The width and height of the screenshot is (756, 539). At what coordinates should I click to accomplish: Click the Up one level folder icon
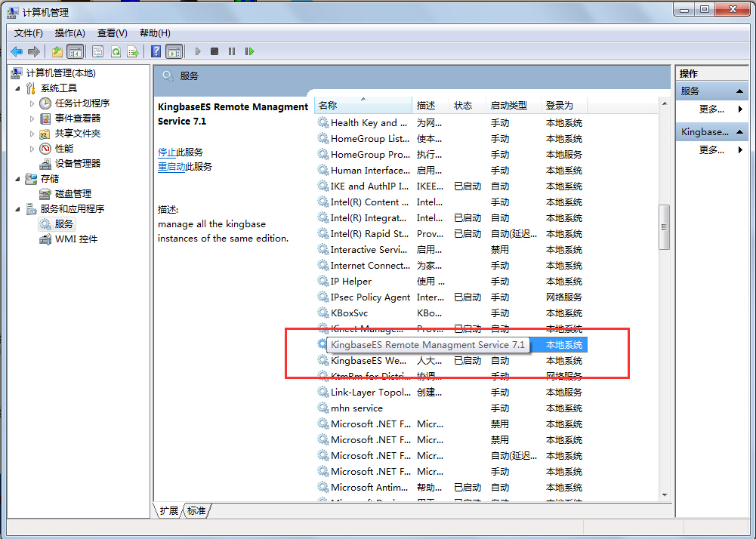57,51
